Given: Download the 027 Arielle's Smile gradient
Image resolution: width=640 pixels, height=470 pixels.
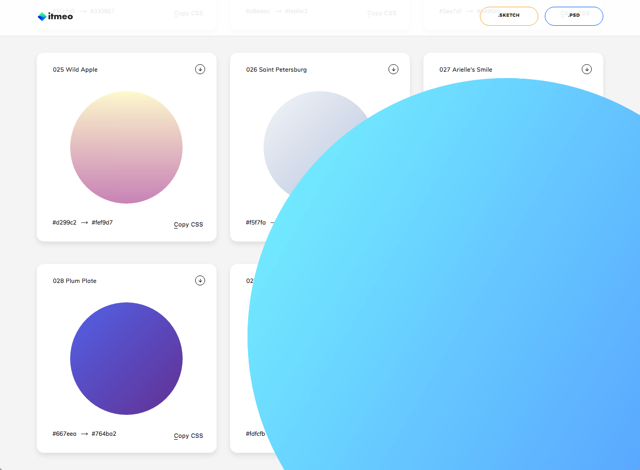Looking at the screenshot, I should (586, 69).
